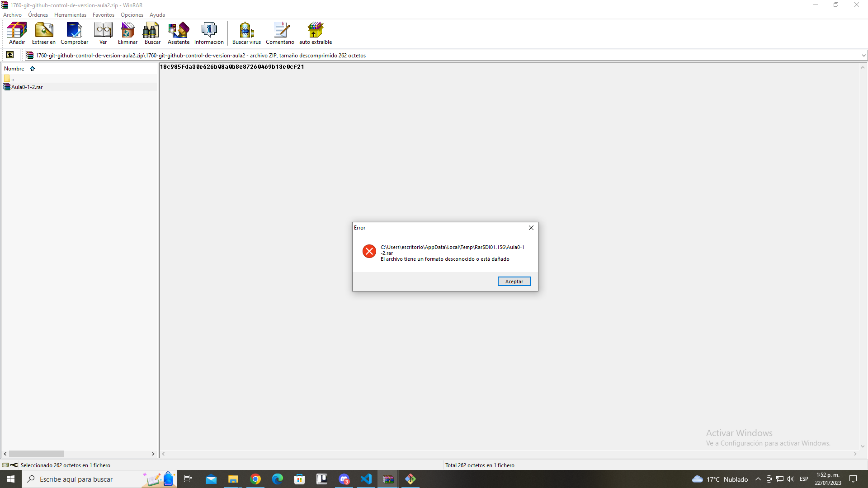Image resolution: width=868 pixels, height=488 pixels.
Task: Go up one folder level icon
Action: [10, 55]
